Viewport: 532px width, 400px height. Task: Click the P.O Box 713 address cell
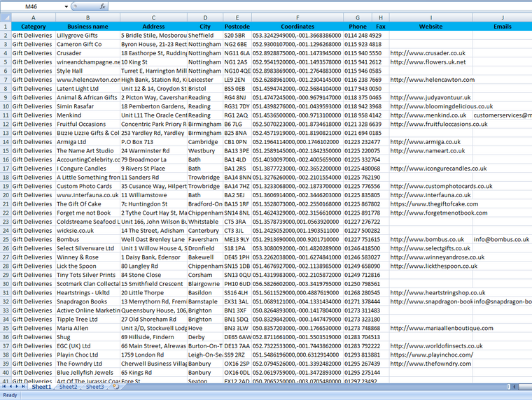(x=153, y=142)
